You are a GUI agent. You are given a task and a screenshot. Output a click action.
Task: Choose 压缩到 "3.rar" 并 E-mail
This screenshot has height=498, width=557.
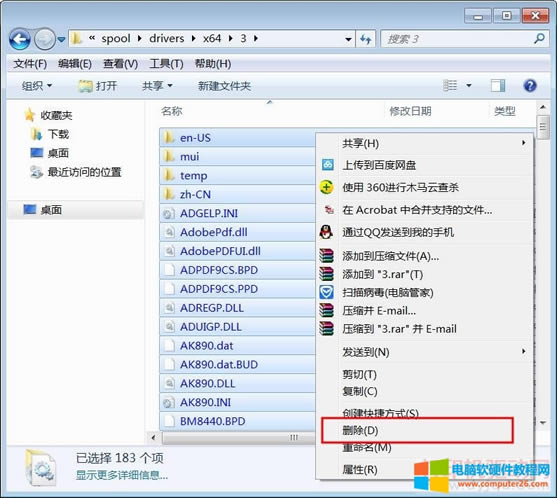click(424, 329)
